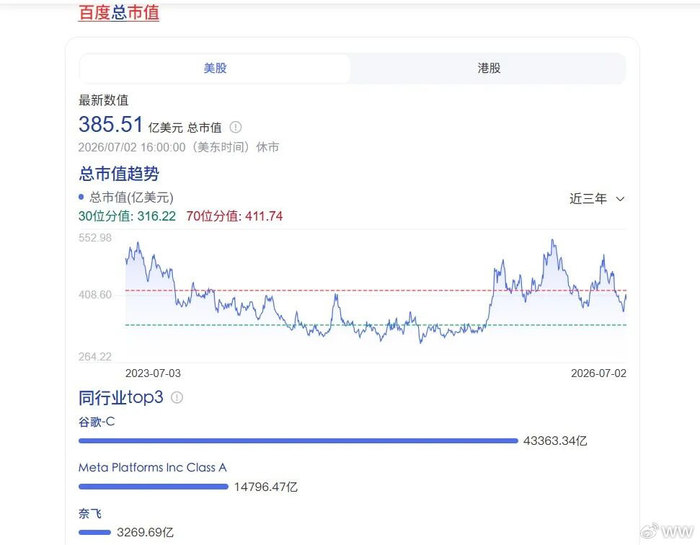Click the 43363.34亿 value
This screenshot has width=700, height=545.
[555, 441]
